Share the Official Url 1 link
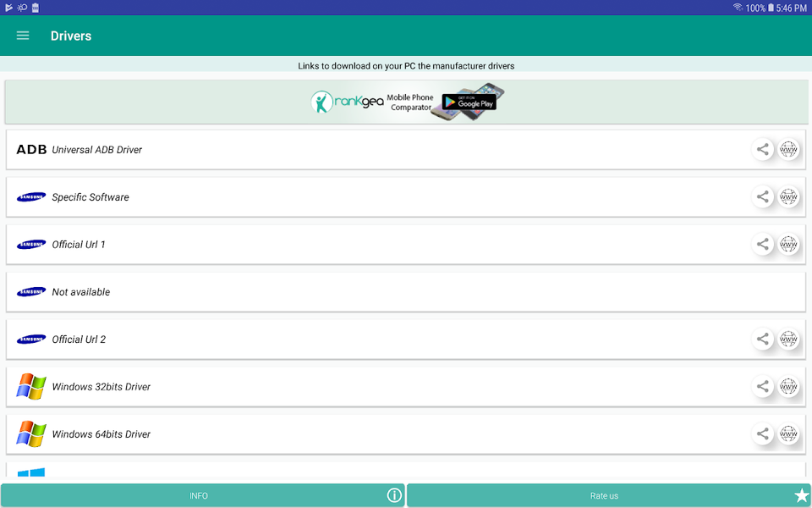Screen dimensions: 812x508 763,245
